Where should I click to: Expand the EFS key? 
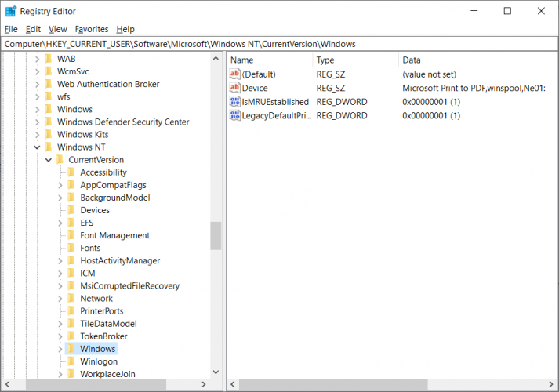pos(60,223)
